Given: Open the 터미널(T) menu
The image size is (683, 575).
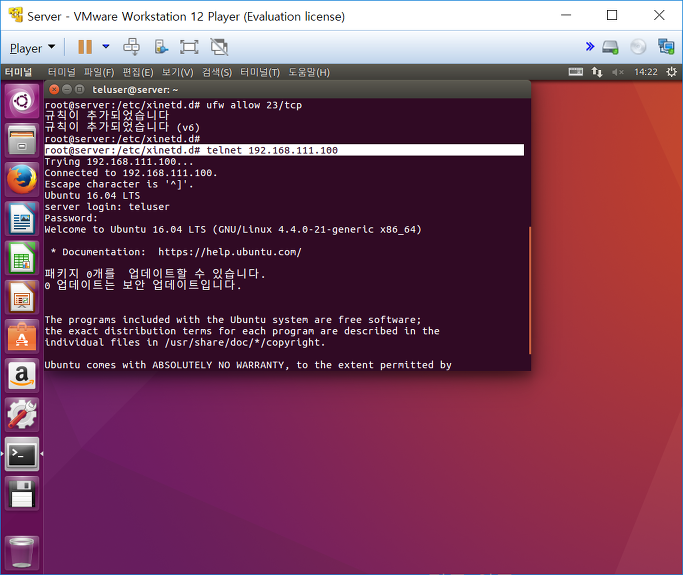Looking at the screenshot, I should (260, 72).
